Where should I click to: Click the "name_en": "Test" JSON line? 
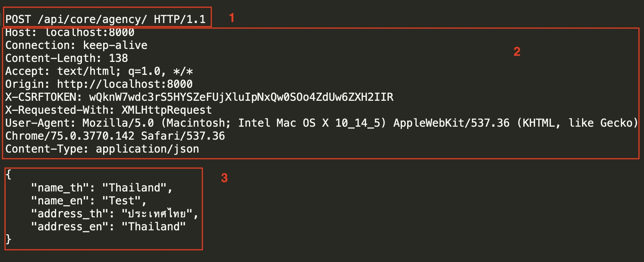tap(88, 201)
